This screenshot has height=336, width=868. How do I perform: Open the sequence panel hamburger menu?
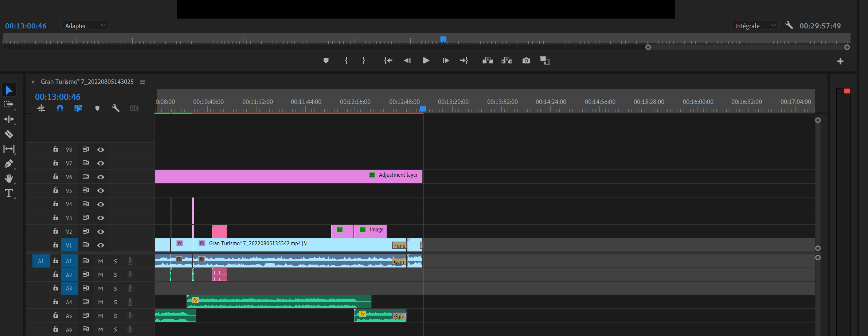click(x=142, y=82)
